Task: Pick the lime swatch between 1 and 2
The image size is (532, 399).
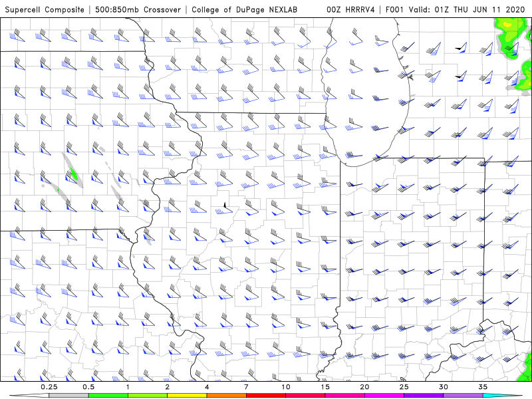Action: tap(148, 396)
